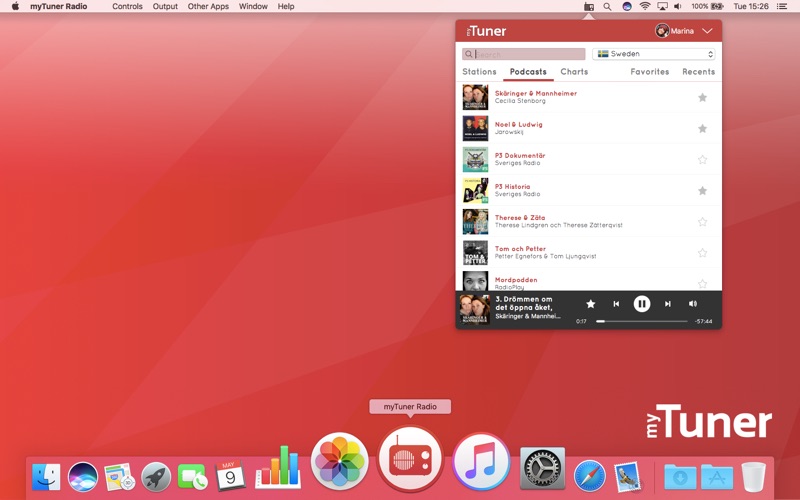Image resolution: width=800 pixels, height=500 pixels.
Task: Skip to previous track in player
Action: (616, 304)
